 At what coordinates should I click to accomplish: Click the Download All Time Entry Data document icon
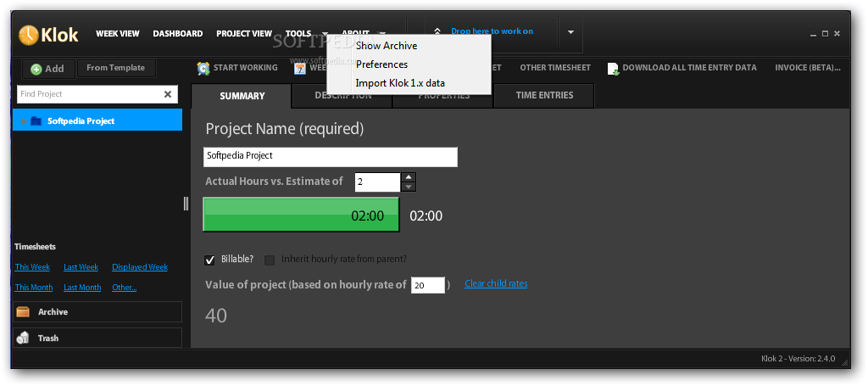click(614, 68)
